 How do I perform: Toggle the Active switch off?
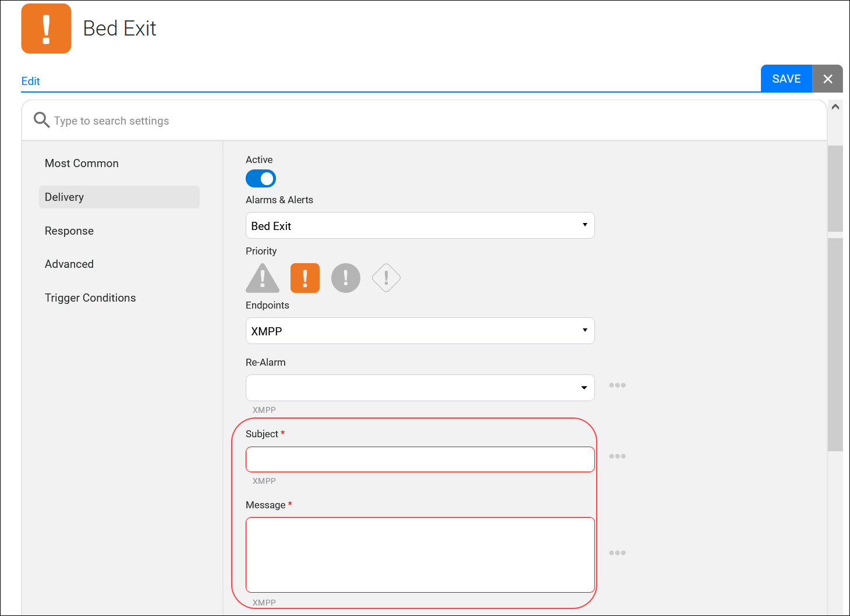pyautogui.click(x=261, y=179)
